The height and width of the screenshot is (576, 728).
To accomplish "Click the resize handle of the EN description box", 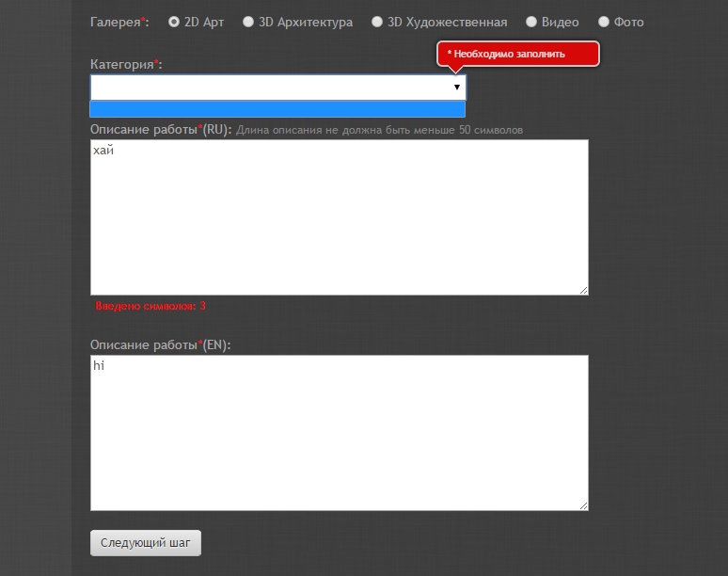I will [583, 505].
